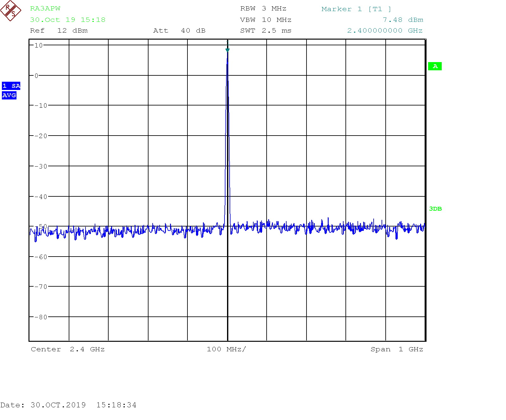This screenshot has width=506, height=420.
Task: Click marker frequency '2.400000000 GHz'
Action: pyautogui.click(x=385, y=31)
